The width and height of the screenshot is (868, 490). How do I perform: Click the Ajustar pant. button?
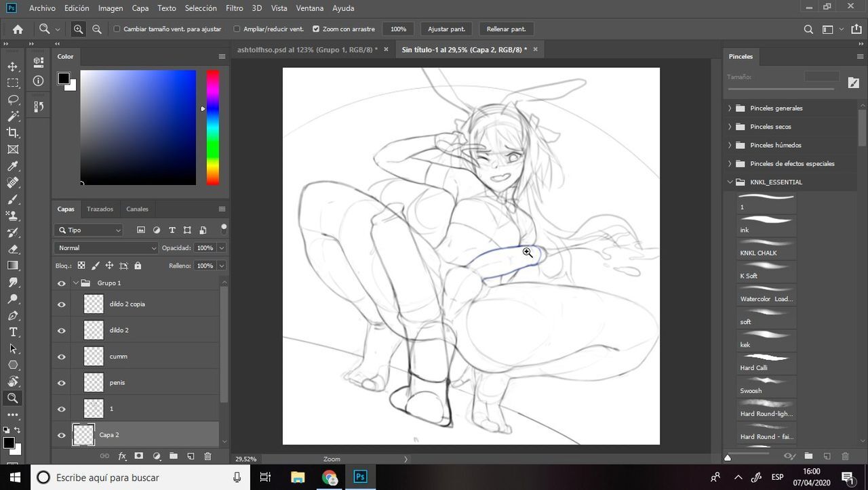point(446,29)
